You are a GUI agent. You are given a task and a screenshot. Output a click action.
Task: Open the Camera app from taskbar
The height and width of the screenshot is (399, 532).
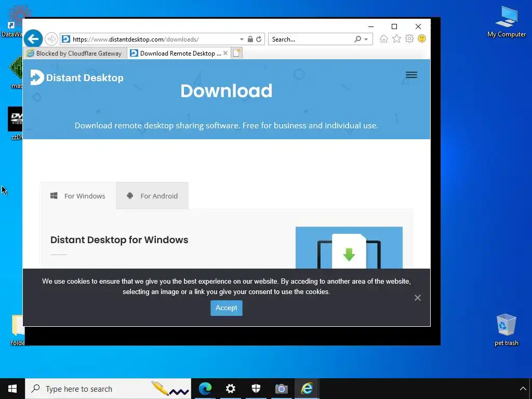[281, 389]
